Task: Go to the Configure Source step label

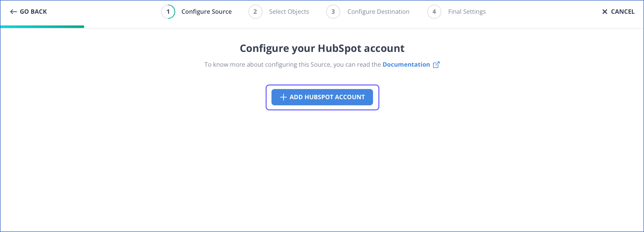Action: (206, 12)
